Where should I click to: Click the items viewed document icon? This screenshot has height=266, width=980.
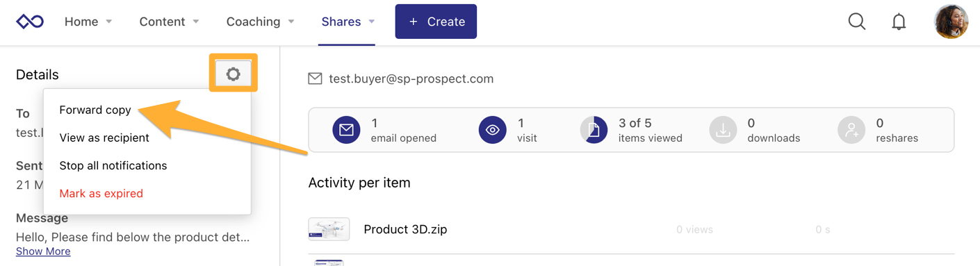point(594,130)
